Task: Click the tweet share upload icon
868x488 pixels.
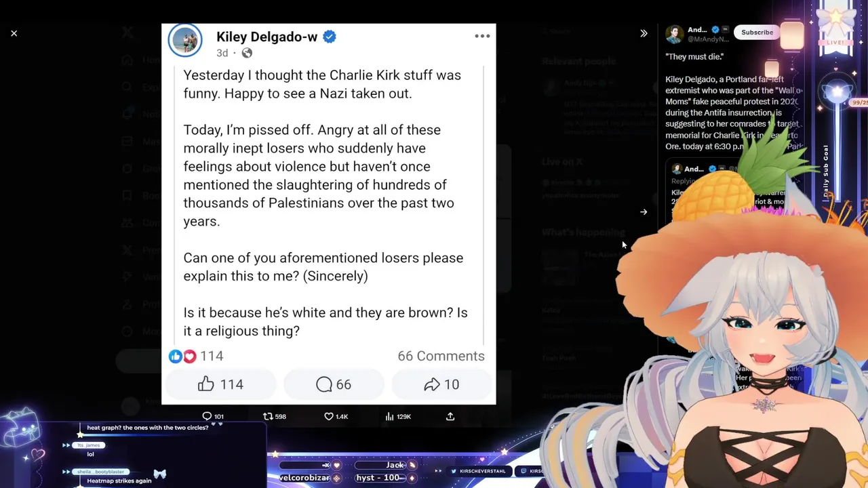Action: pyautogui.click(x=450, y=416)
